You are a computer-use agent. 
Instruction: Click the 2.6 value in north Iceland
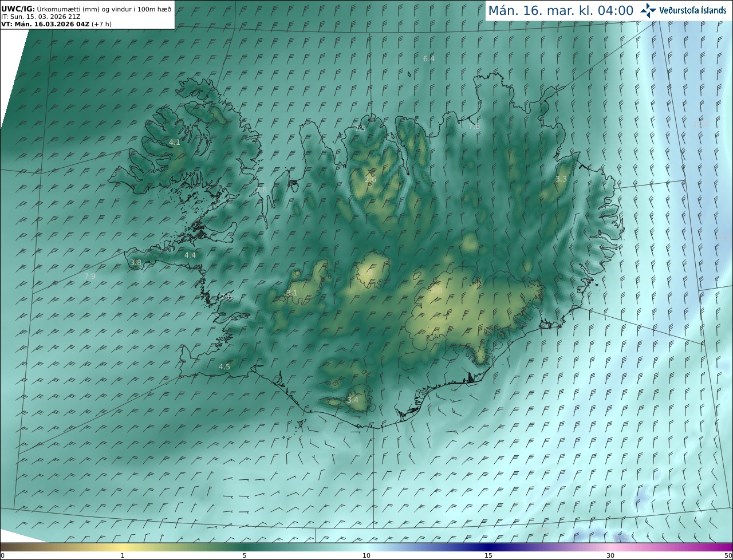pyautogui.click(x=371, y=179)
